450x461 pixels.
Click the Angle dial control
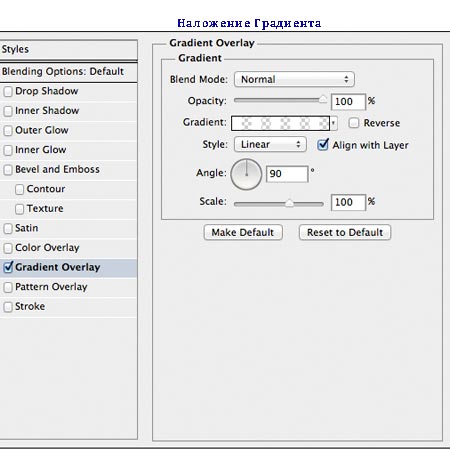[x=246, y=174]
